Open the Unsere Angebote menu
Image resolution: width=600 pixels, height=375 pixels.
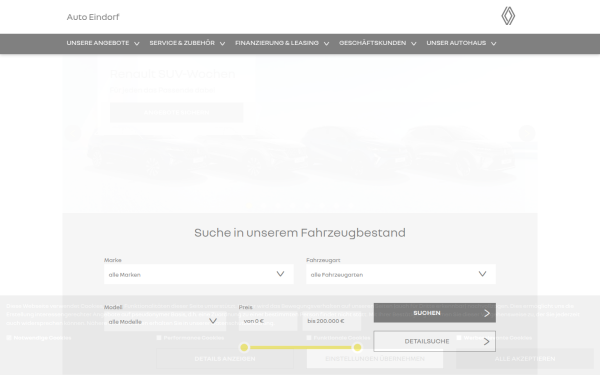103,43
